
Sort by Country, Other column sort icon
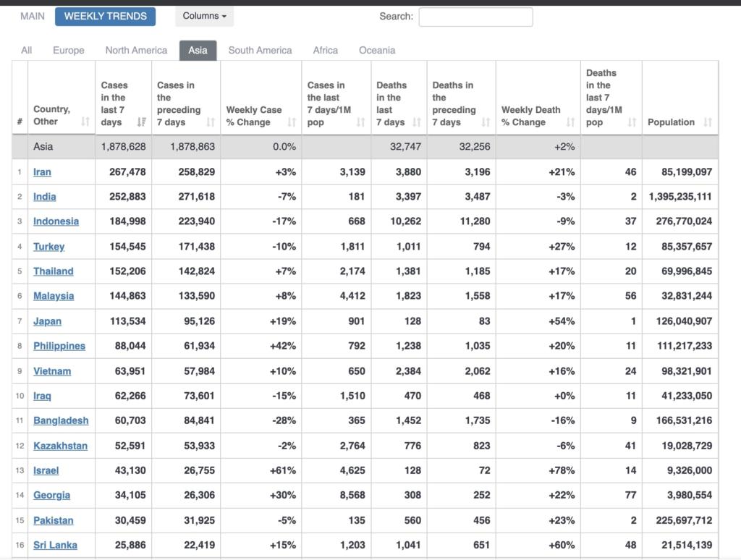pyautogui.click(x=85, y=122)
